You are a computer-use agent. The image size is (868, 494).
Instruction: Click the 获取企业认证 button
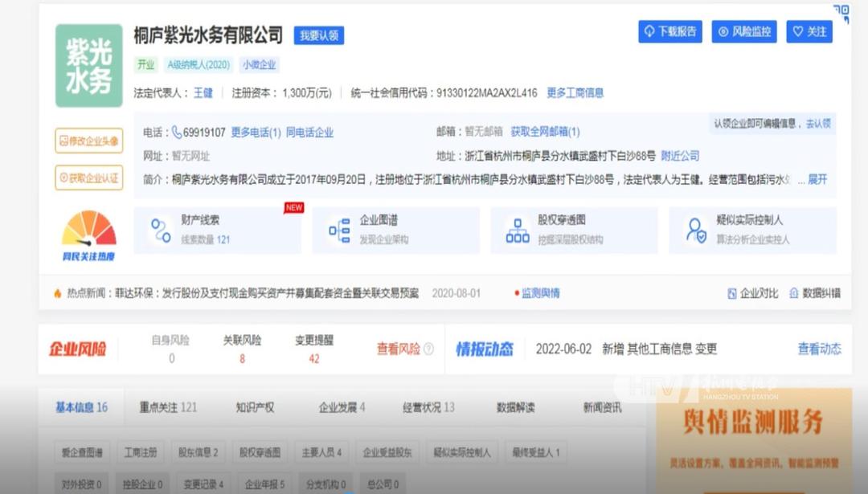[89, 178]
